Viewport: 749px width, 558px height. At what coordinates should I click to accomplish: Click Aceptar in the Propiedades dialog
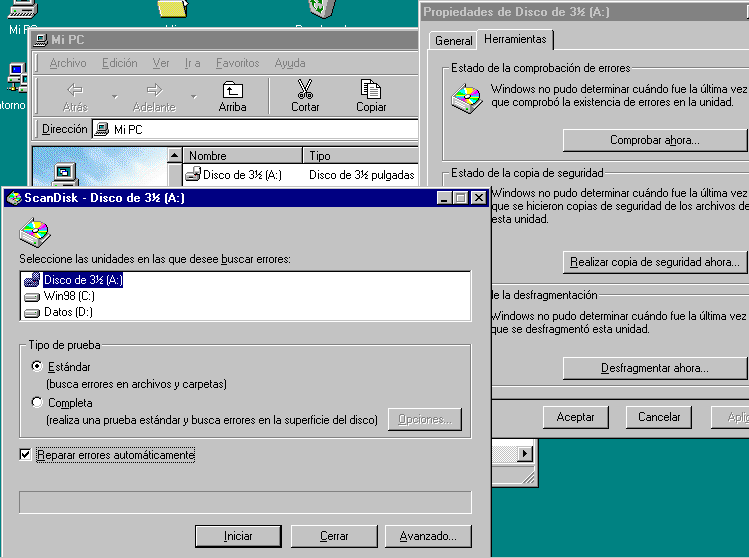(x=576, y=417)
